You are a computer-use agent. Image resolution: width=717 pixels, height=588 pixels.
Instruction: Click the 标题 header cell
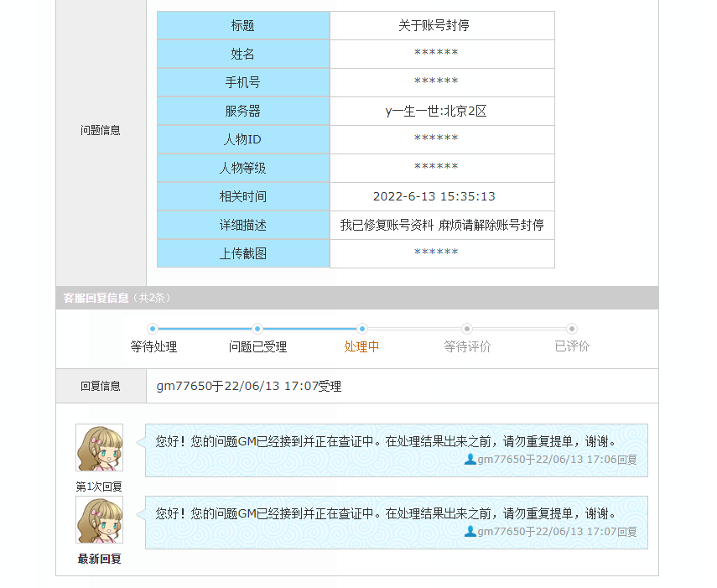coord(243,26)
